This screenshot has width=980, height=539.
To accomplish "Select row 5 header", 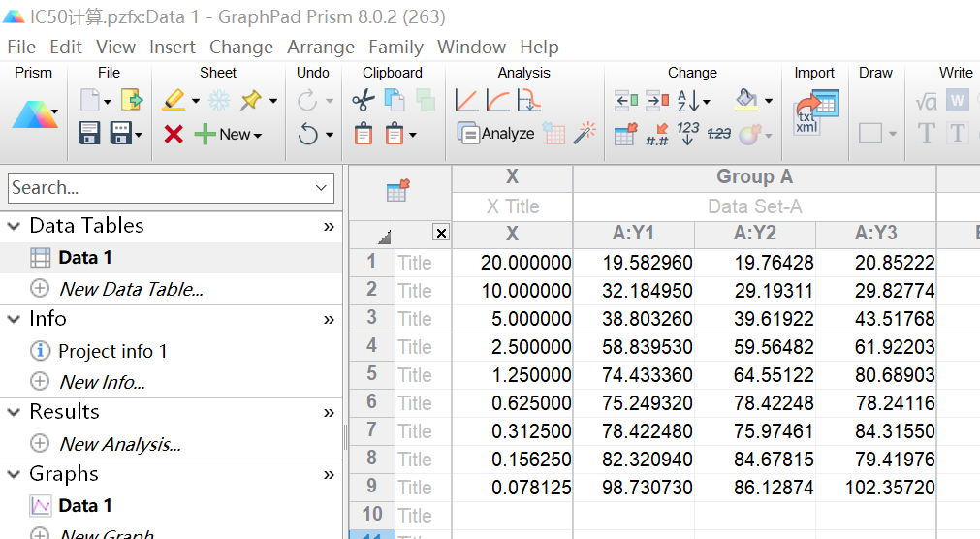I will click(x=372, y=374).
